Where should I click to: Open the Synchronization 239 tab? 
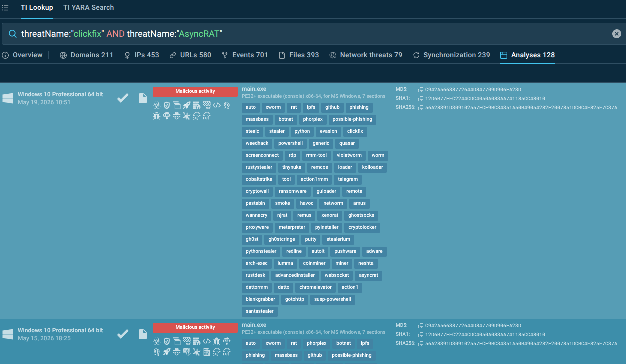(x=451, y=55)
